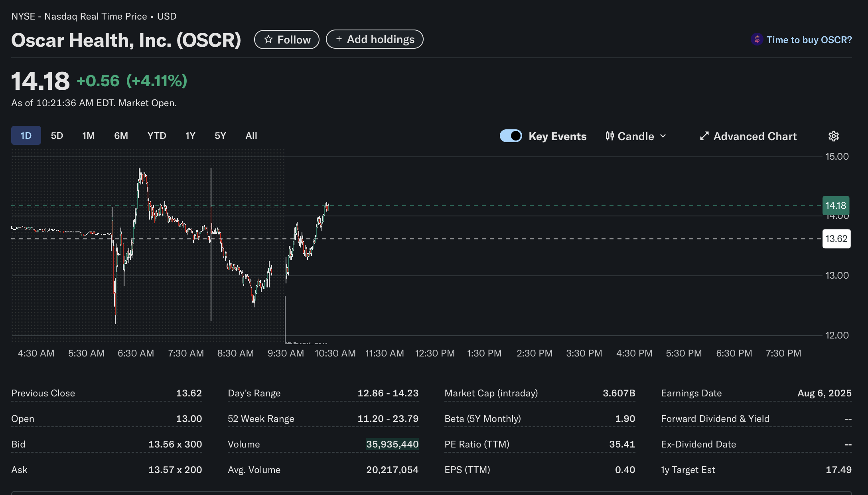This screenshot has width=868, height=495.
Task: Click the candlestick icon next to Candle
Action: [610, 136]
